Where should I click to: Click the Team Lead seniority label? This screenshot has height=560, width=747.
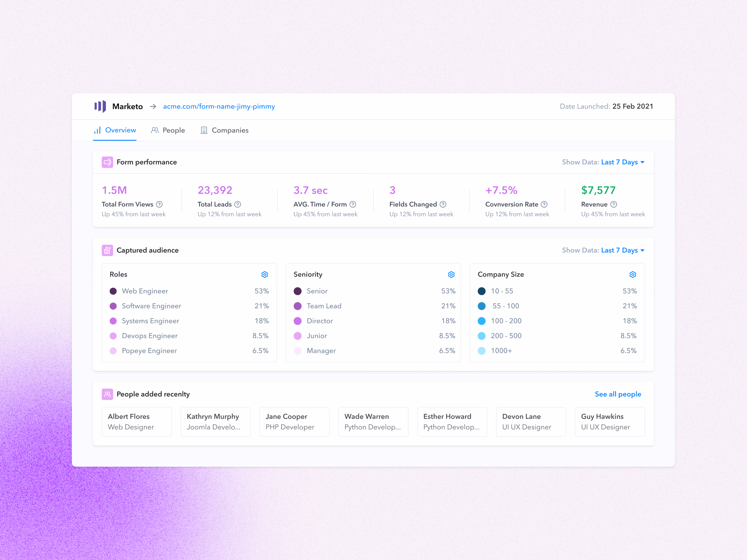[324, 306]
